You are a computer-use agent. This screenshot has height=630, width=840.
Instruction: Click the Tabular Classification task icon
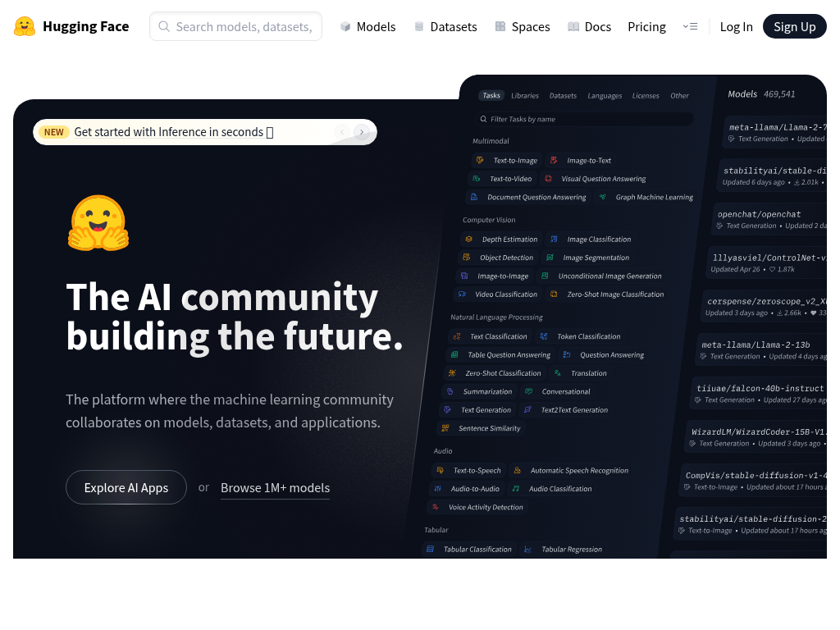(x=430, y=549)
